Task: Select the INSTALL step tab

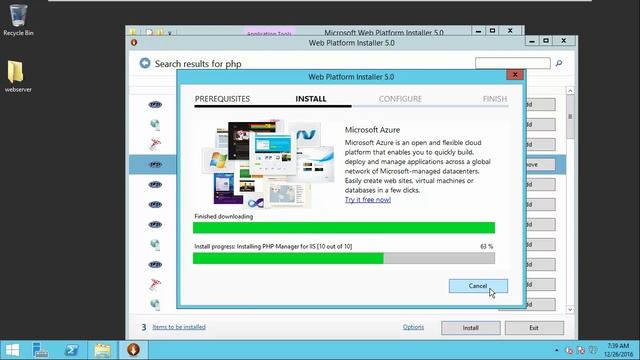Action: pos(311,99)
